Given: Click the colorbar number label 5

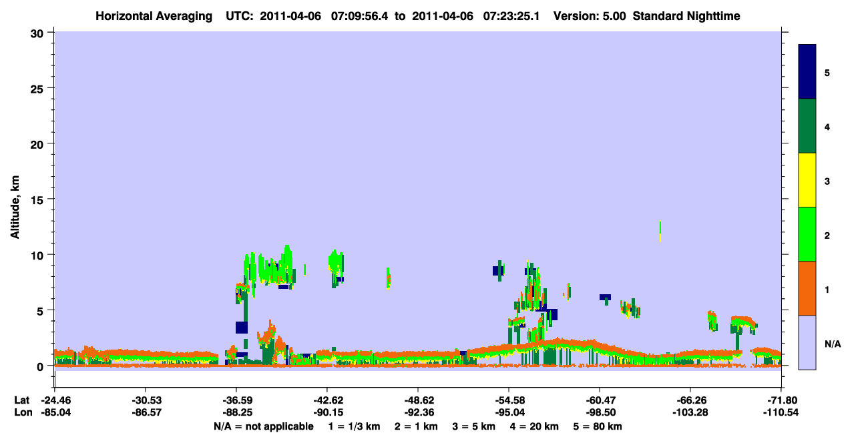Looking at the screenshot, I should click(x=827, y=72).
